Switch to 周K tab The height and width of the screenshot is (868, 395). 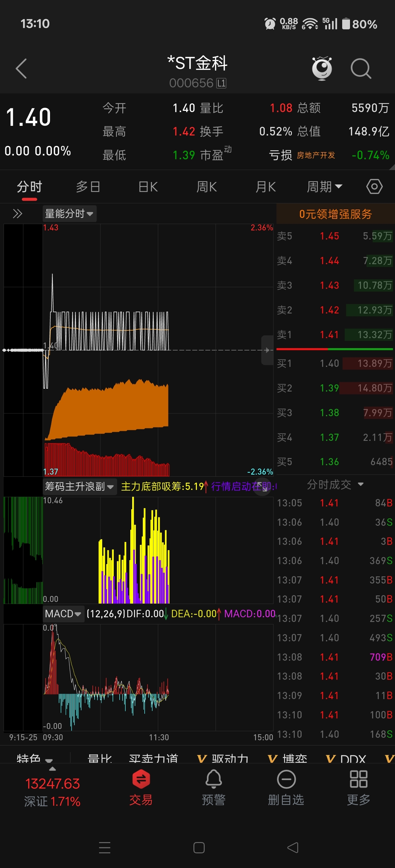tap(207, 186)
